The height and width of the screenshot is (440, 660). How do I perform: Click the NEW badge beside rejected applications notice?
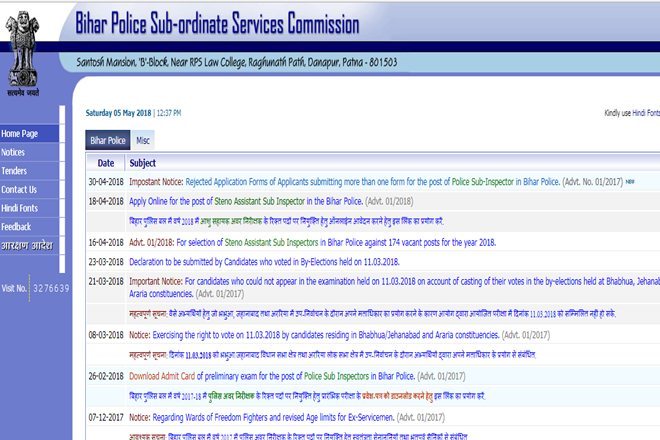click(x=630, y=182)
